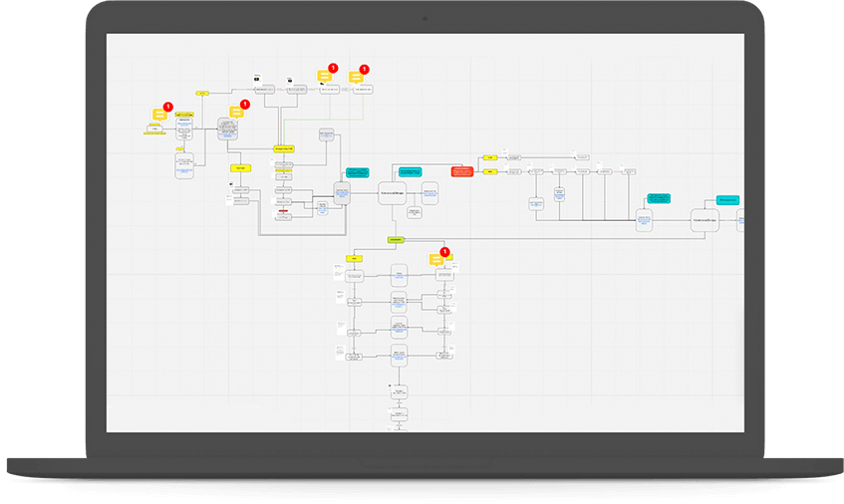The image size is (844, 504).
Task: Select the yellow label heading the lower-left column
Action: coord(355,259)
